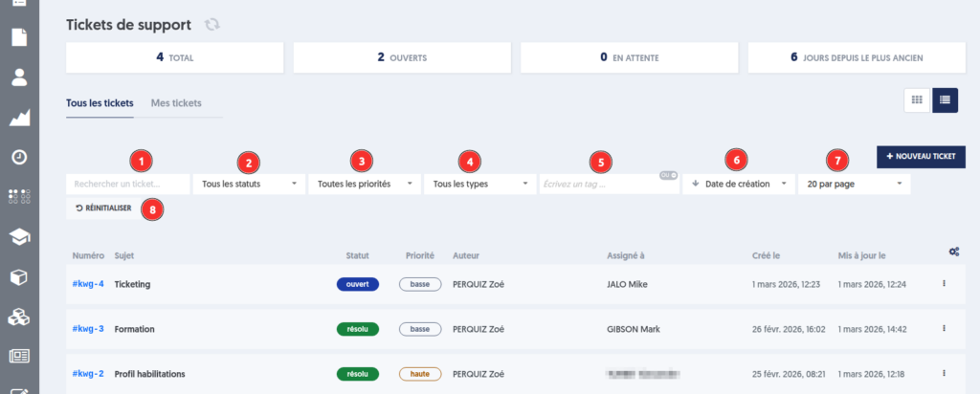Viewport: 980px width, 394px height.
Task: Click the single cube icon in sidebar
Action: coord(18,277)
